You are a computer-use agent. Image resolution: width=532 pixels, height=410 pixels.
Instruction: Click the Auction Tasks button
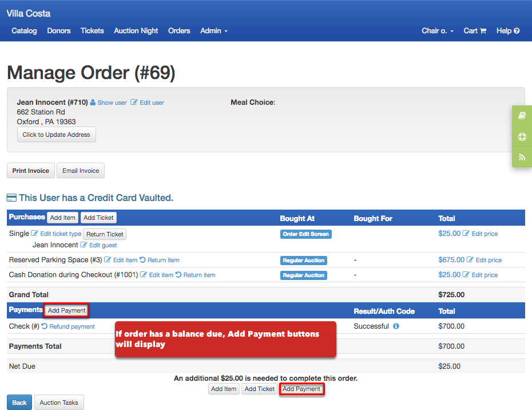[59, 403]
